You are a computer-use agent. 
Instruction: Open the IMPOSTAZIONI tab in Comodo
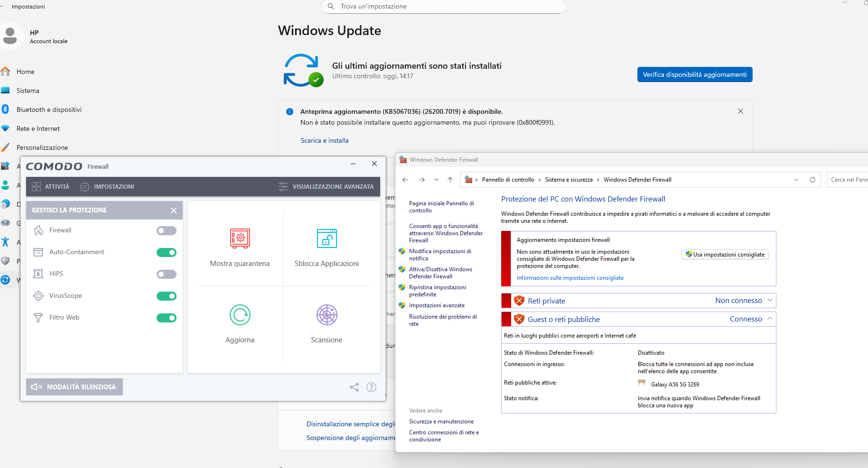pyautogui.click(x=107, y=187)
